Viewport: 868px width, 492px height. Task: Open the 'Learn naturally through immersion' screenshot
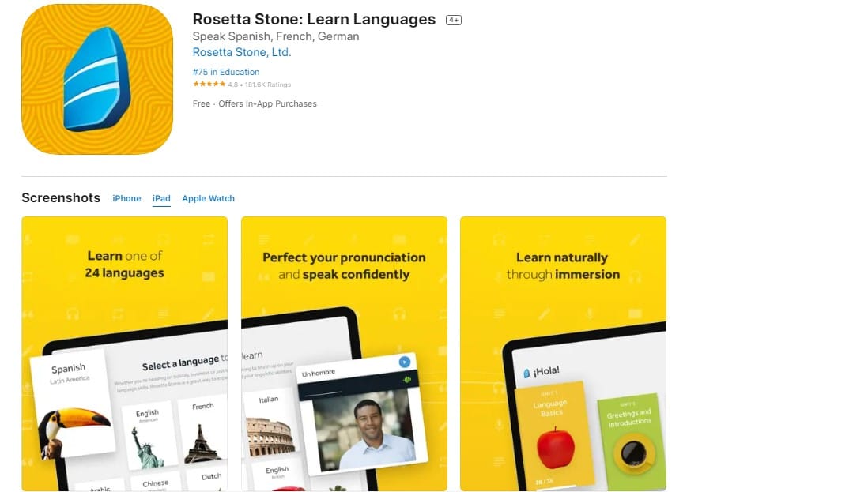coord(563,354)
